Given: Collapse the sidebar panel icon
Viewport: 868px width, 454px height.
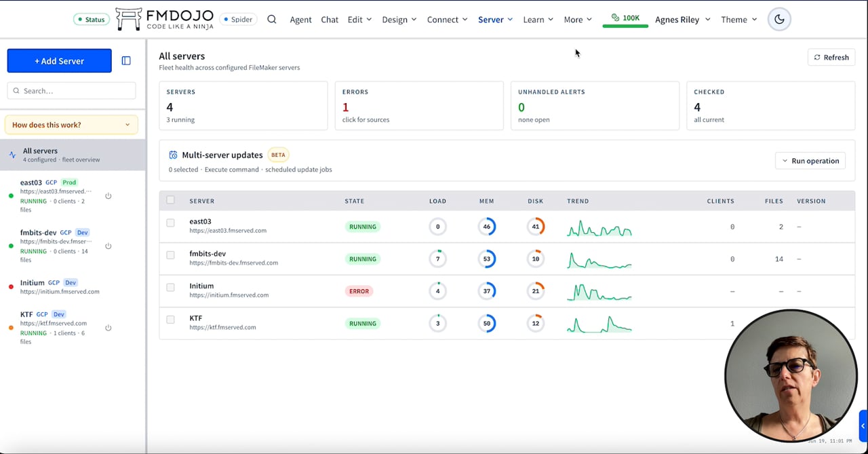Looking at the screenshot, I should point(126,60).
